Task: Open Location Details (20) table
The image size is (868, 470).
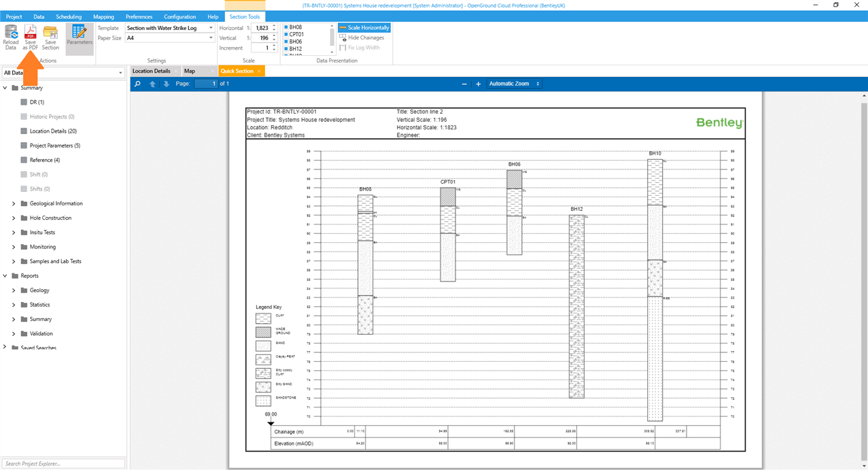Action: [x=53, y=131]
